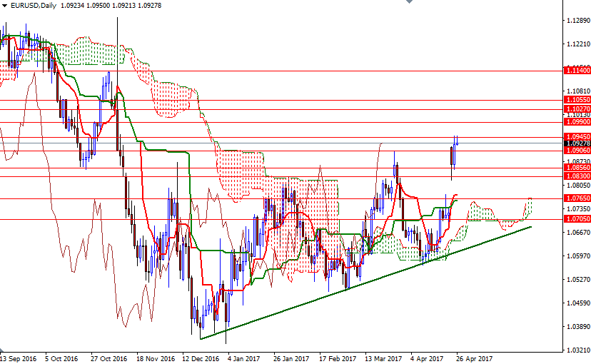Click the 4 Jan 2017 date label
Viewport: 591px width, 364px height.
tap(243, 359)
